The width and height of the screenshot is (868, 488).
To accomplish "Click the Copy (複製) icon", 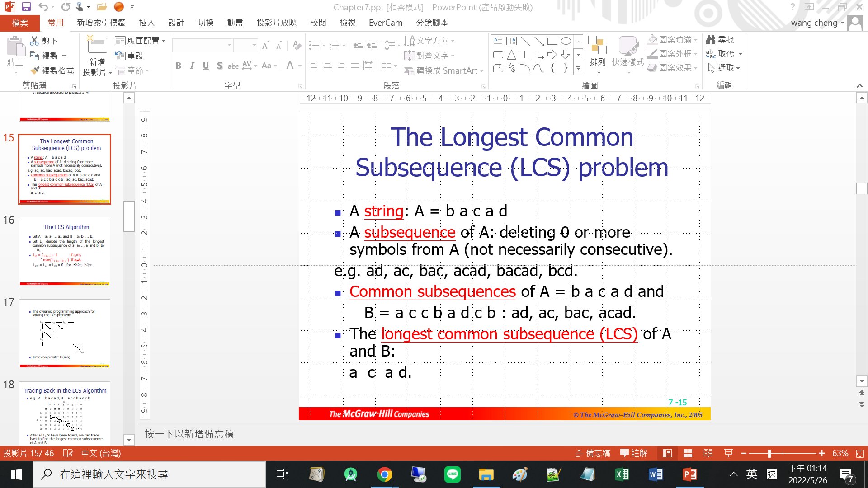I will (x=34, y=56).
